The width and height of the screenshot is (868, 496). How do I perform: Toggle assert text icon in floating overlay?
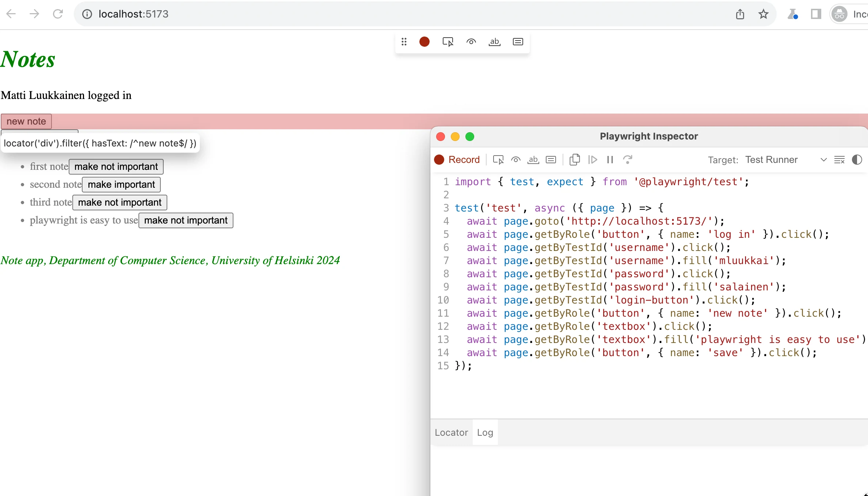[495, 42]
